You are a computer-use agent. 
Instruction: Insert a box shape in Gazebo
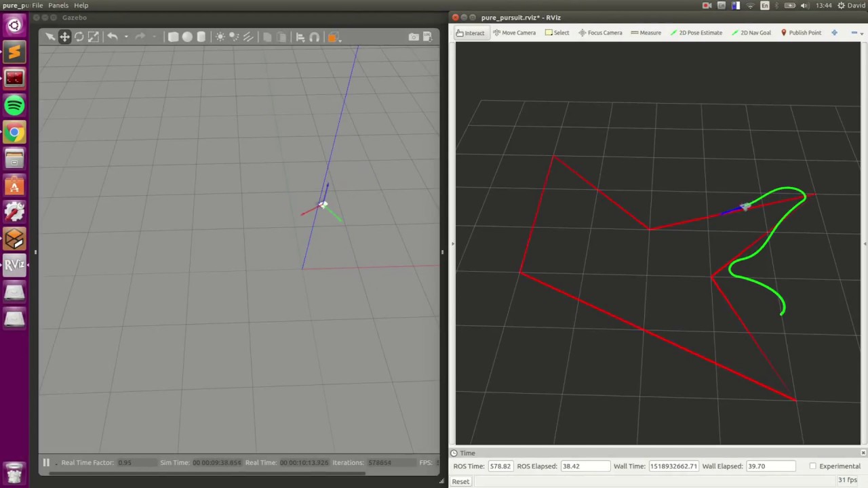[x=173, y=37]
